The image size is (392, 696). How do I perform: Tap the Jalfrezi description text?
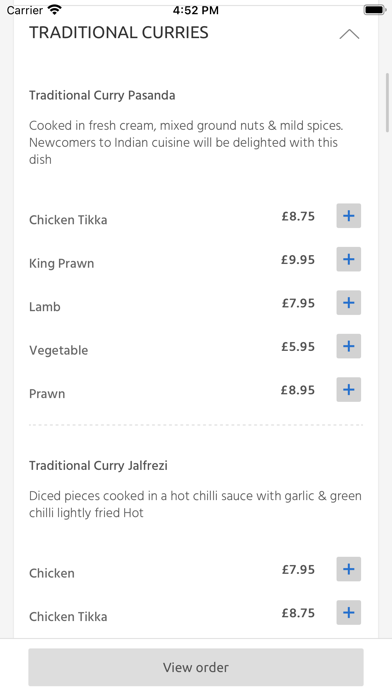click(x=195, y=504)
